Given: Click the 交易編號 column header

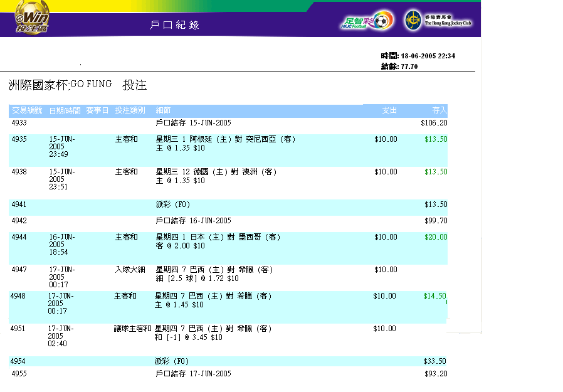Looking at the screenshot, I should (27, 110).
